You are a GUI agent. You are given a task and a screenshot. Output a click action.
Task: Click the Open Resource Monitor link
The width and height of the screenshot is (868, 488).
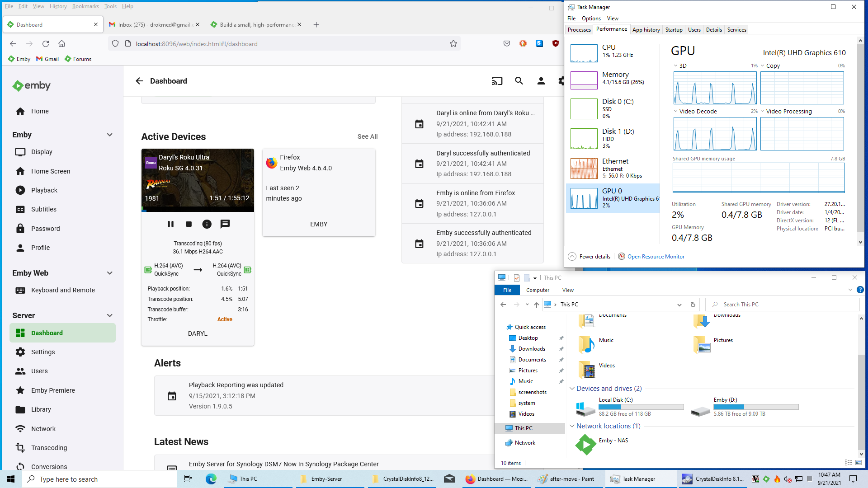[x=656, y=257]
